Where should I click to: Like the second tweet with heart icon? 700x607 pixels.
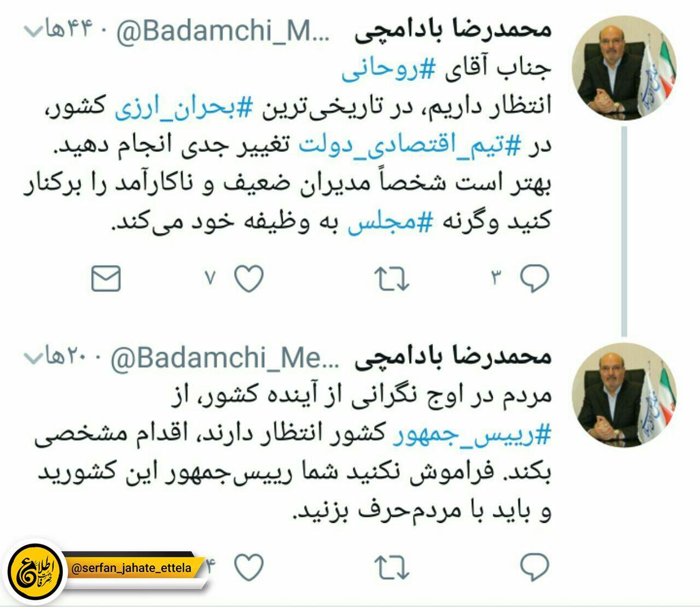tap(249, 567)
